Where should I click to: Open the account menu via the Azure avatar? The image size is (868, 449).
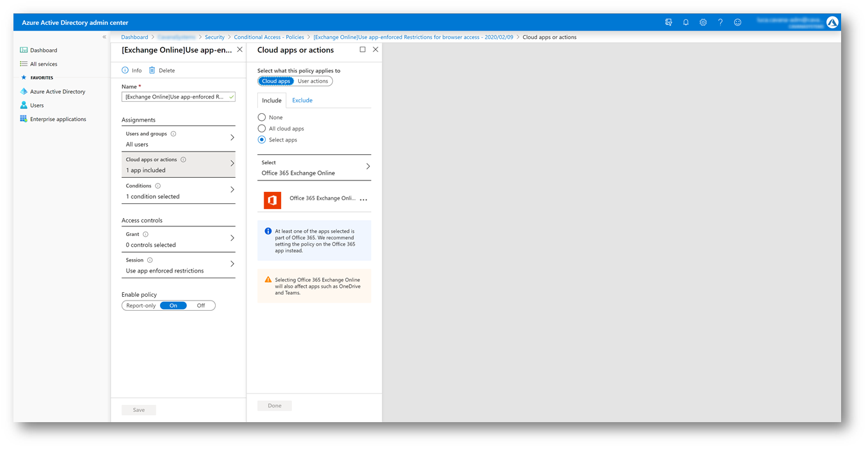pos(832,22)
